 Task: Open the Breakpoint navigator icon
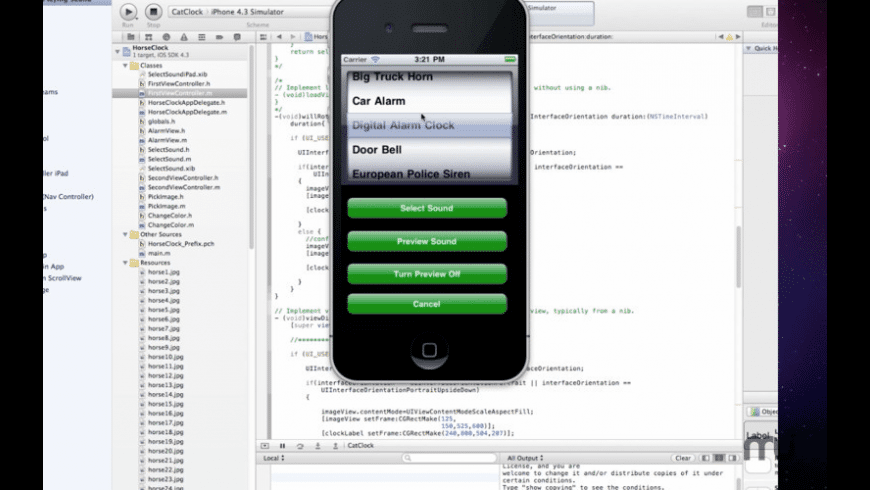219,37
